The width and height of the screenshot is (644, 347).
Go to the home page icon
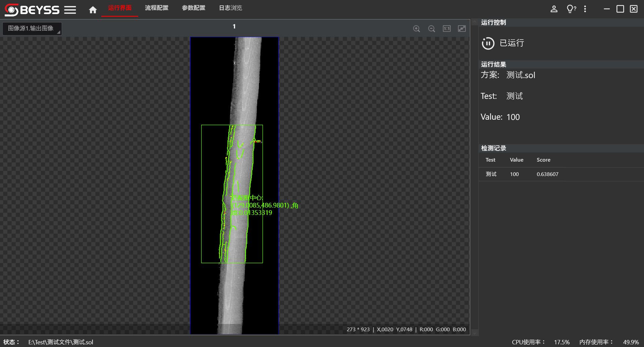click(93, 10)
